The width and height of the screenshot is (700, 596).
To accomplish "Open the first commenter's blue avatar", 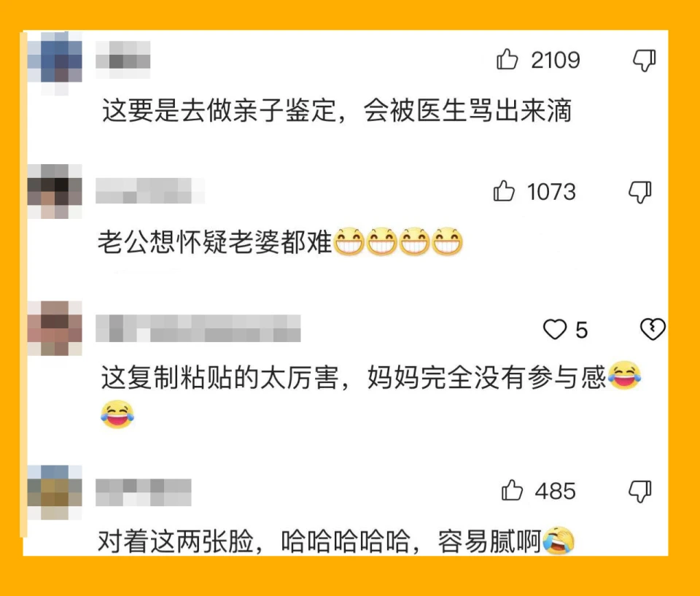I will 55,63.
